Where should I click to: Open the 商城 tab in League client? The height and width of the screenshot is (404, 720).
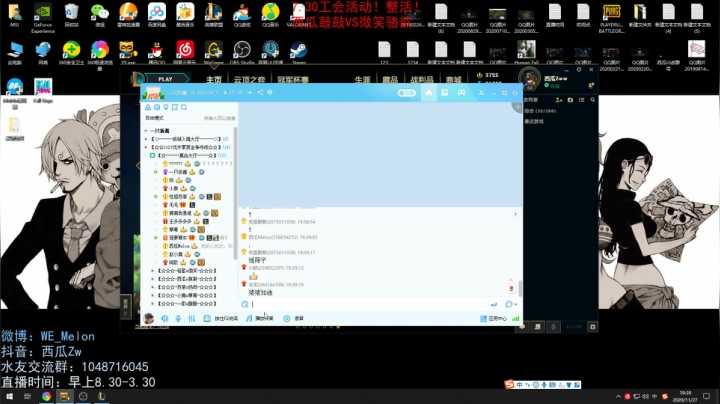click(x=453, y=79)
